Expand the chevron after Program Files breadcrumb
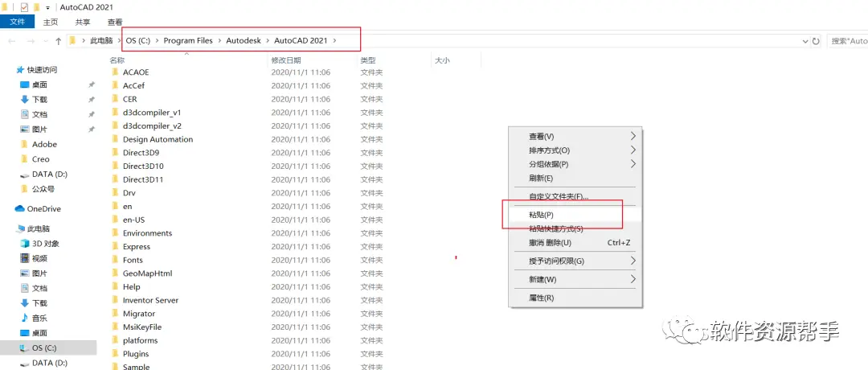This screenshot has width=868, height=370. coord(219,40)
